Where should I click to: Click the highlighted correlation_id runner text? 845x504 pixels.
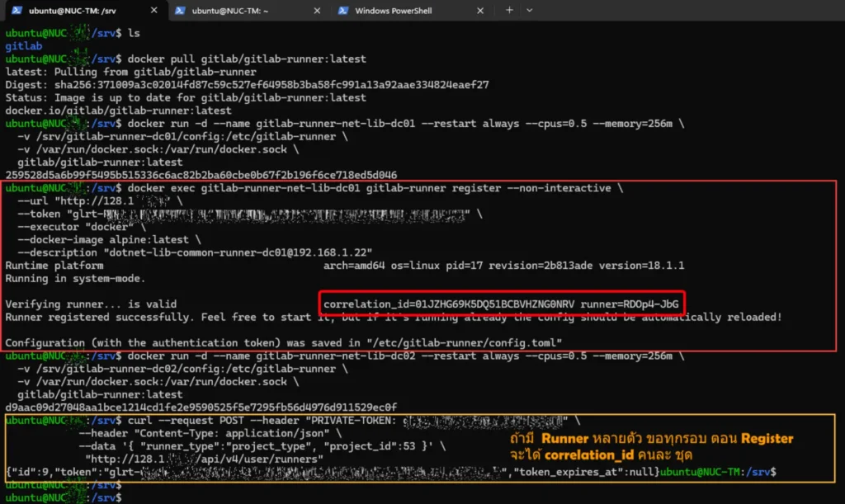coord(501,304)
